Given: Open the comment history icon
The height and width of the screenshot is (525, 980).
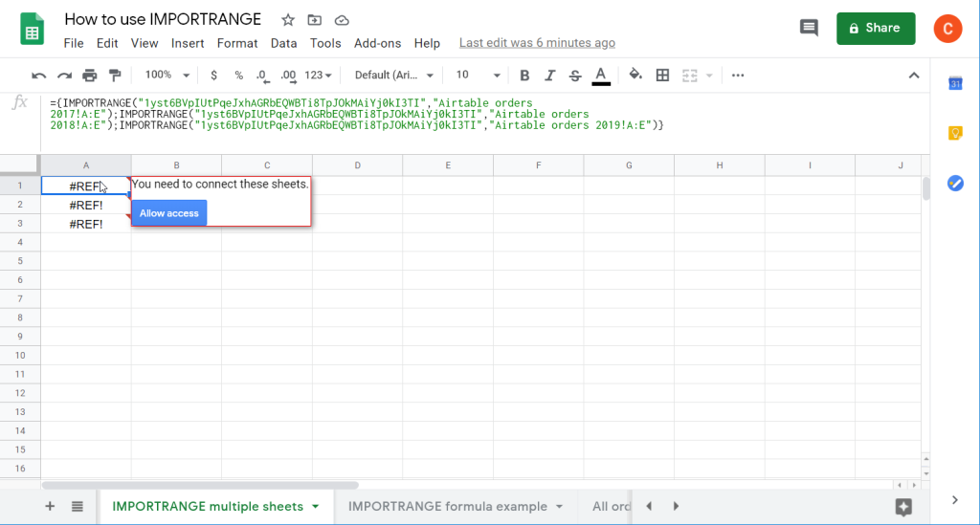Looking at the screenshot, I should coord(809,29).
